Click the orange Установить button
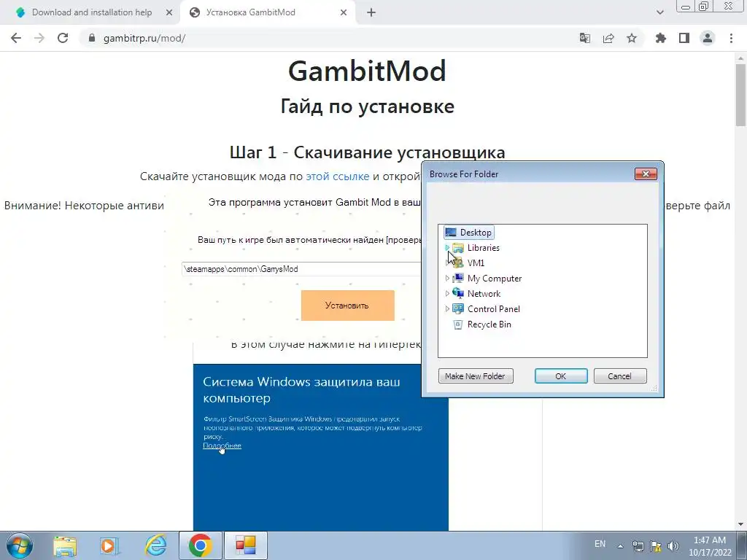Viewport: 747px width, 560px height. coord(348,306)
